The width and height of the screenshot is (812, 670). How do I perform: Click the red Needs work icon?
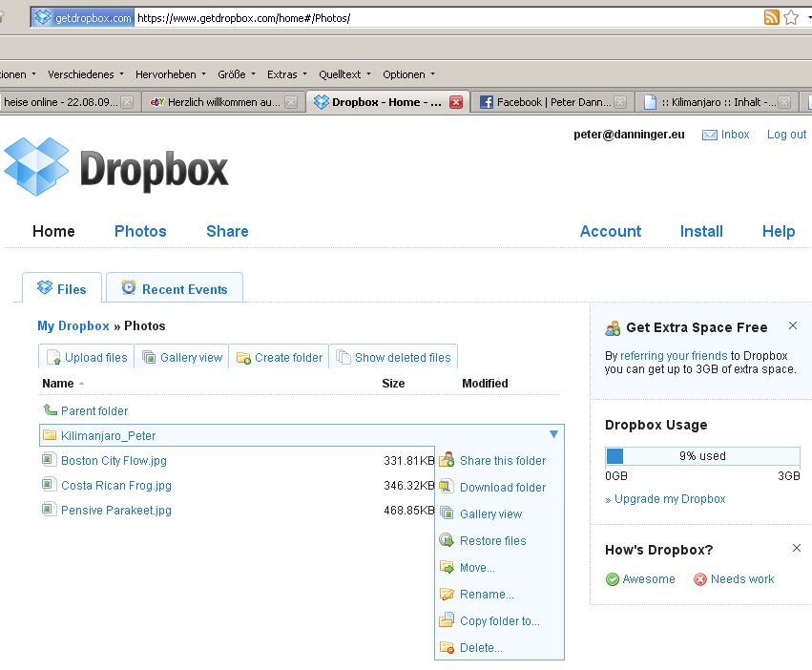pos(700,578)
